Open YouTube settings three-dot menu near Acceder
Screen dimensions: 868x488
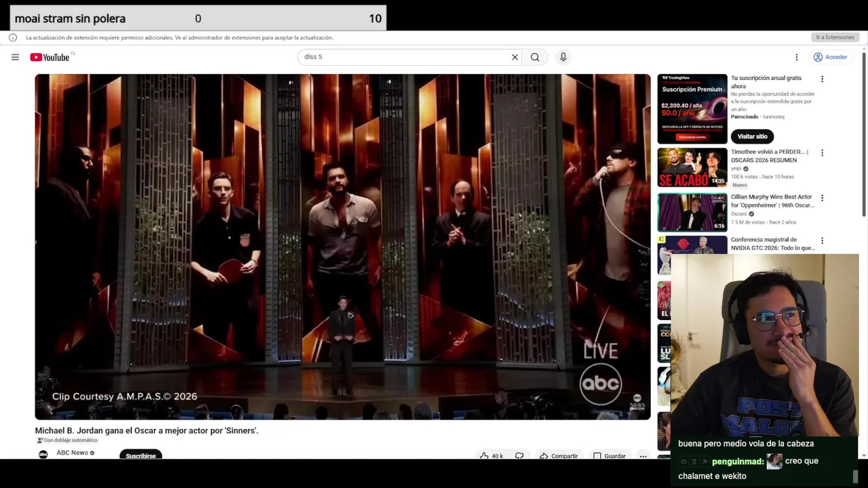(797, 57)
